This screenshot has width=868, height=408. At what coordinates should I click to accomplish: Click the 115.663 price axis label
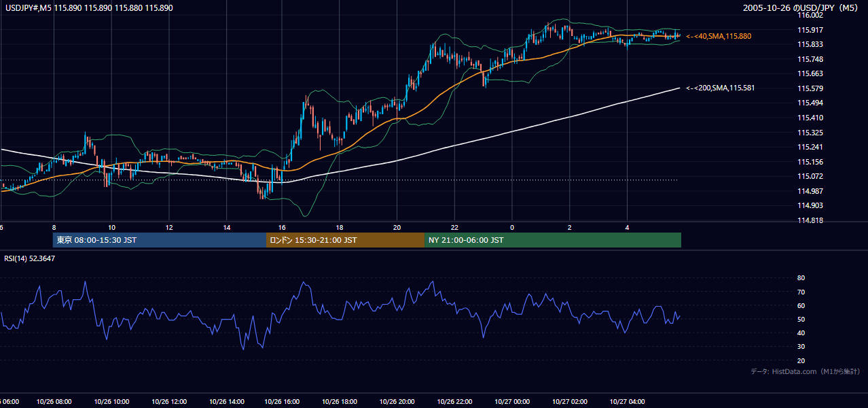[x=810, y=73]
